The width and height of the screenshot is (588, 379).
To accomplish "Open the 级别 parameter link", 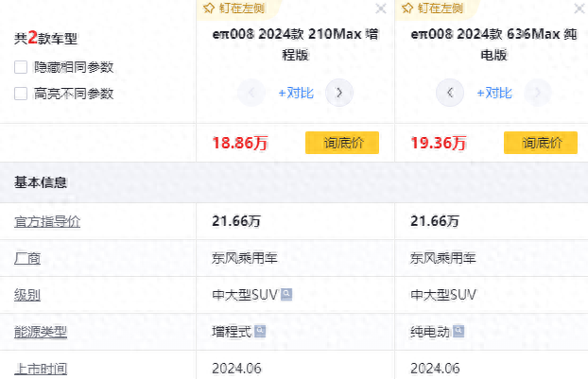I will 27,295.
